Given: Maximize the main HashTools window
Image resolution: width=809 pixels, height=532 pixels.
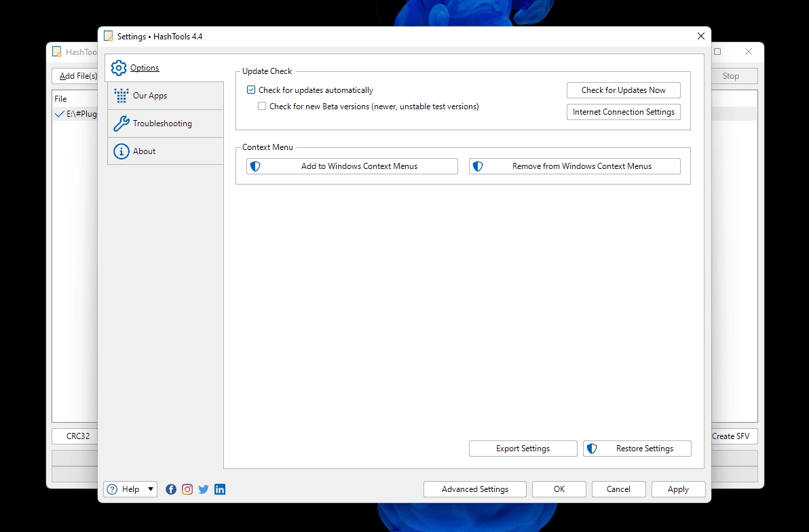Looking at the screenshot, I should coord(717,52).
